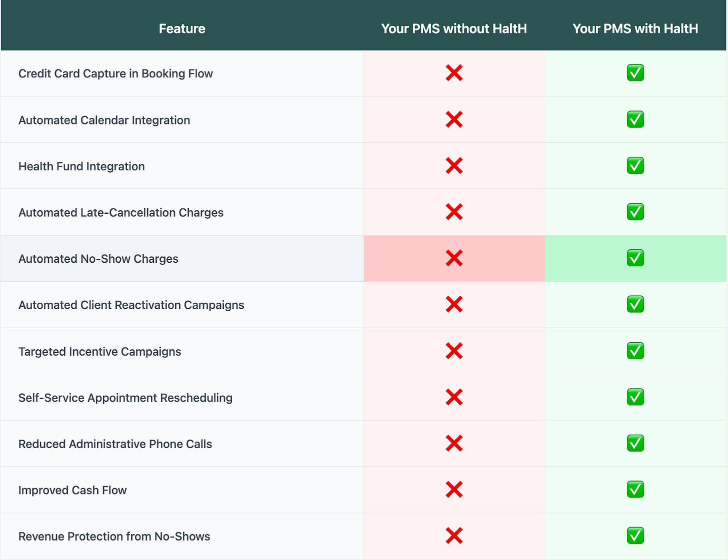728x560 pixels.
Task: Click red cross for Automated No-Show Charges
Action: pos(454,258)
